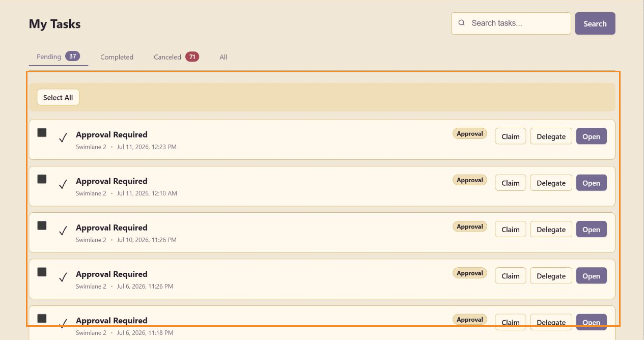Open the Jul 10, 11:26 PM task
The height and width of the screenshot is (340, 644).
pyautogui.click(x=592, y=230)
